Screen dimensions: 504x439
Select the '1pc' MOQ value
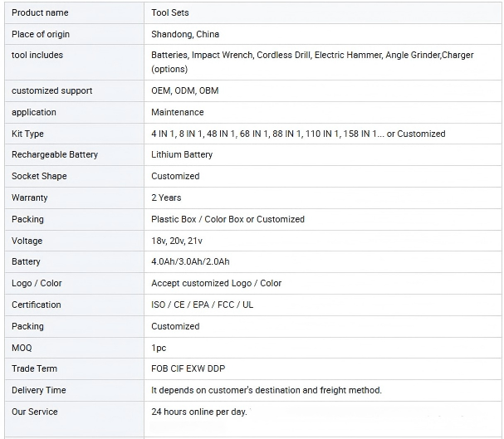159,348
